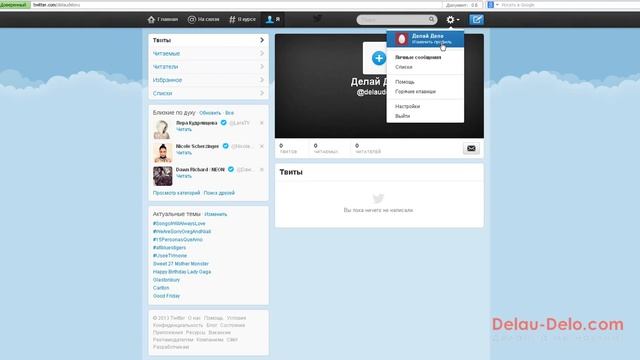This screenshot has height=360, width=640.
Task: Click inside the search input field
Action: pos(393,19)
